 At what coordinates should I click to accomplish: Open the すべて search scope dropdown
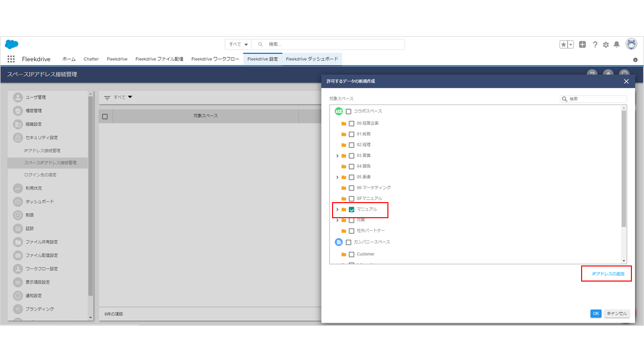238,44
